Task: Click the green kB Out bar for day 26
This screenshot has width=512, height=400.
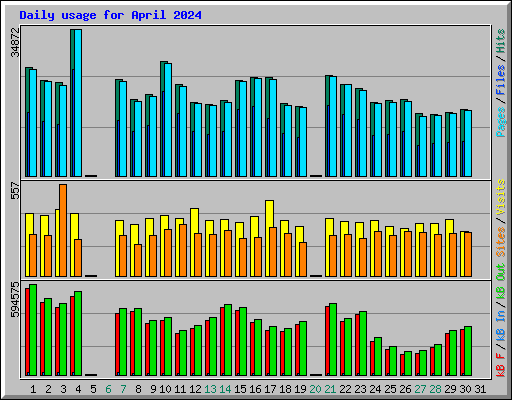Action: coord(408,364)
